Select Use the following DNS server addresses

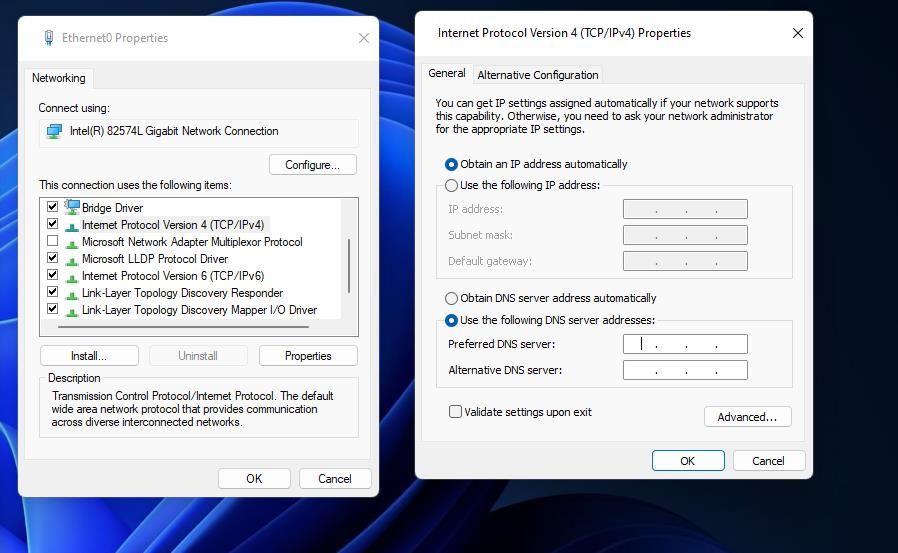451,321
